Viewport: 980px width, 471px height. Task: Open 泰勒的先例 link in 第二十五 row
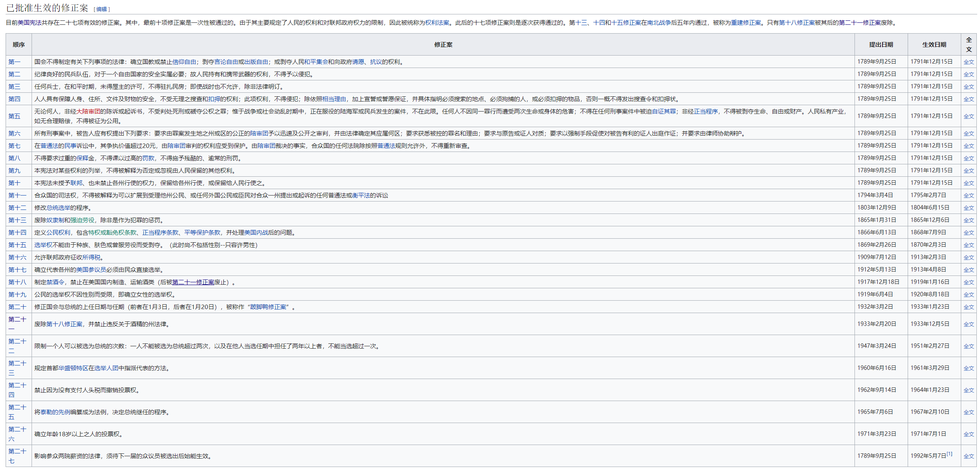coord(55,412)
